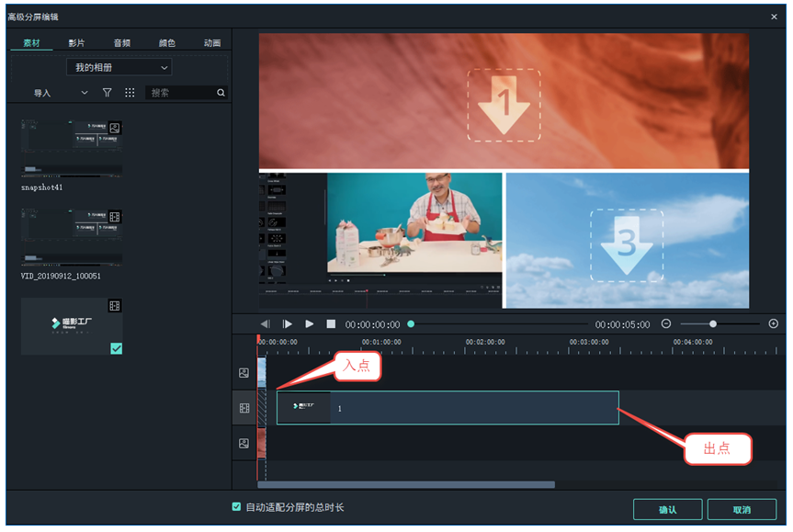Select split-screen drop zone 3 in preview
793x532 pixels.
coord(627,245)
